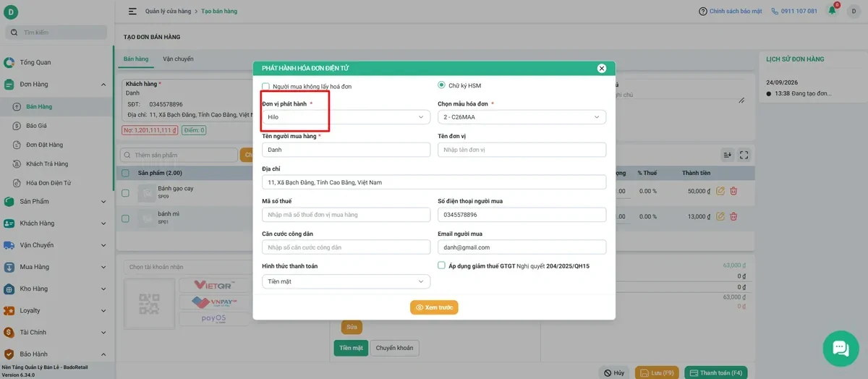Click the Thêm sản phẩm search field
The image size is (868, 379).
pyautogui.click(x=178, y=155)
